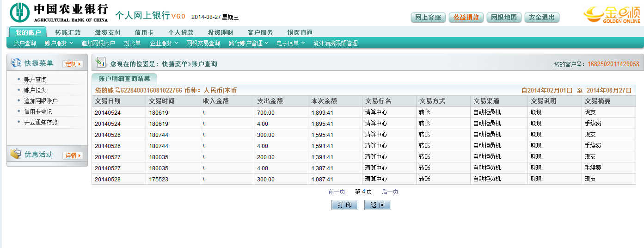Click the location breadcrumb document icon

pos(101,63)
